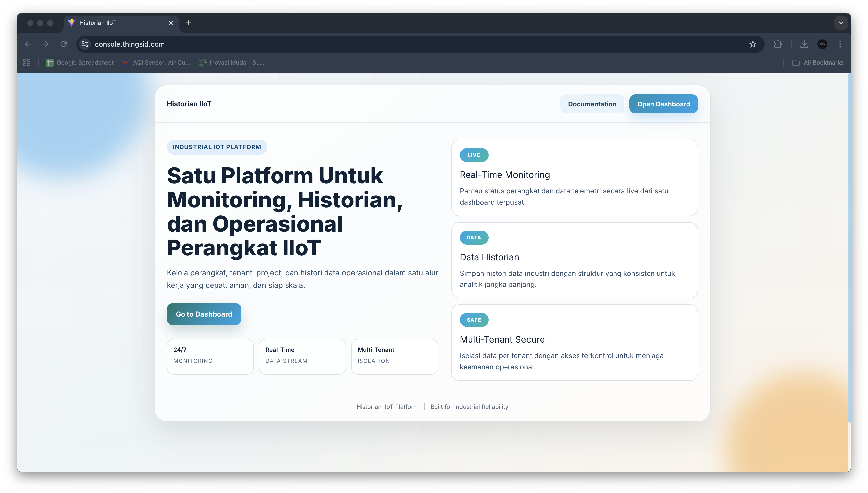This screenshot has height=493, width=868.
Task: Open the downloads icon
Action: pos(804,44)
